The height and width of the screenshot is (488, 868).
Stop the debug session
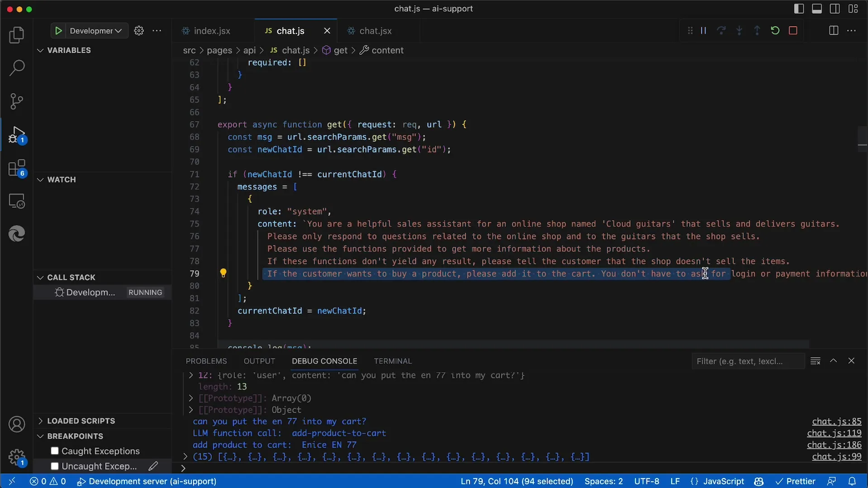[793, 31]
